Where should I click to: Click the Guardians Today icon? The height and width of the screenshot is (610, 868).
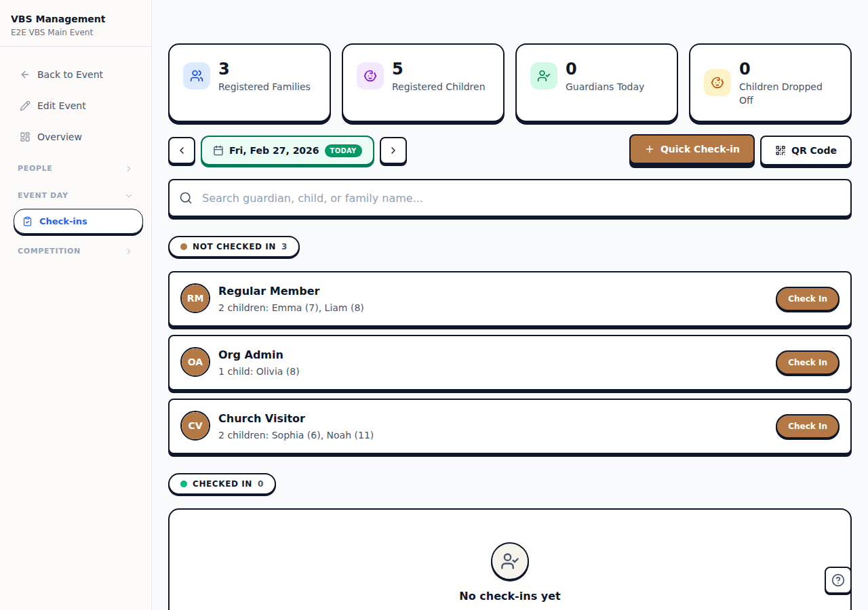(x=544, y=76)
